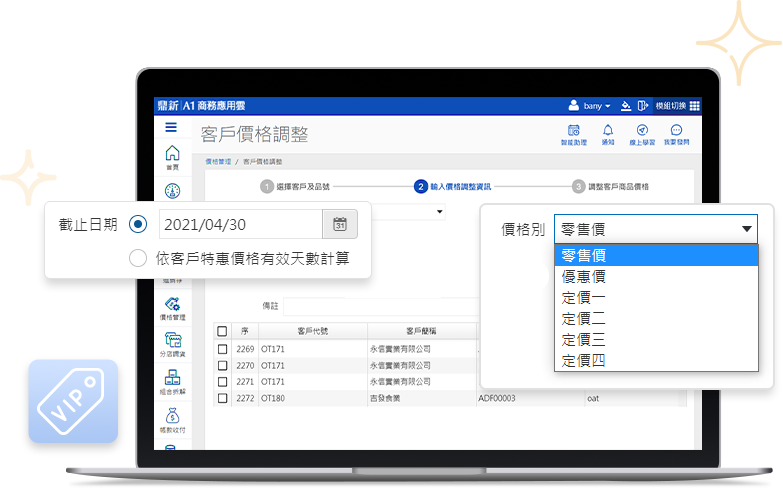Expand the bany user dropdown arrow
This screenshot has width=783, height=489.
[608, 106]
